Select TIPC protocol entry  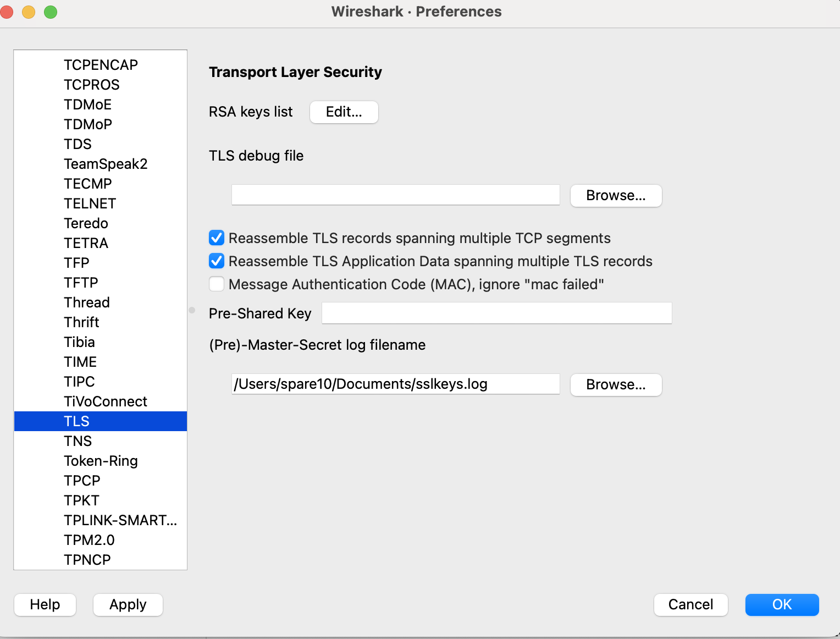tap(101, 382)
